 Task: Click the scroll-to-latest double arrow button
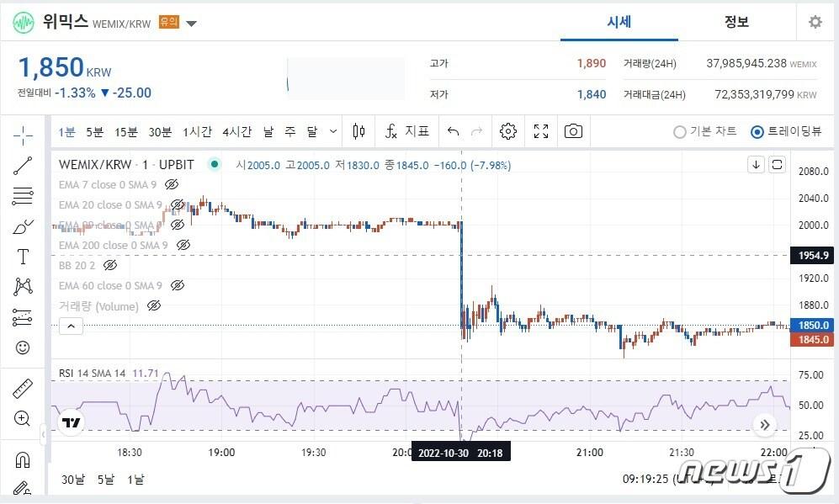point(765,425)
